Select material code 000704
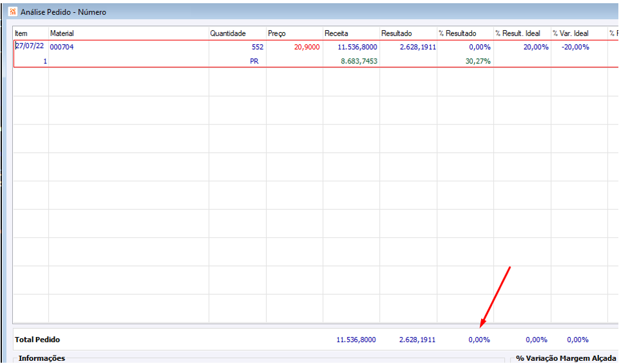Screen dimensions: 619x364 tap(62, 47)
